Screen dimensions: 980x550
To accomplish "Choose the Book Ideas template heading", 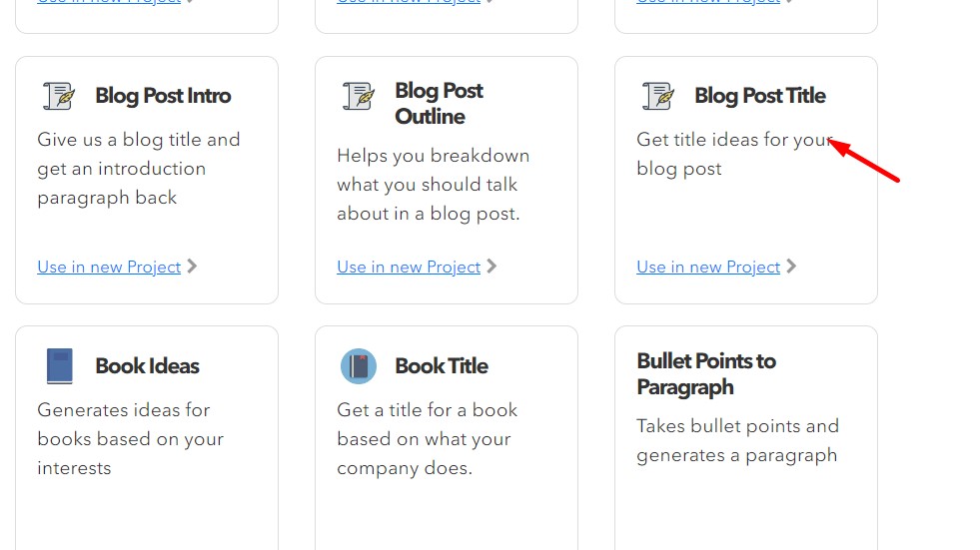I will tap(147, 366).
